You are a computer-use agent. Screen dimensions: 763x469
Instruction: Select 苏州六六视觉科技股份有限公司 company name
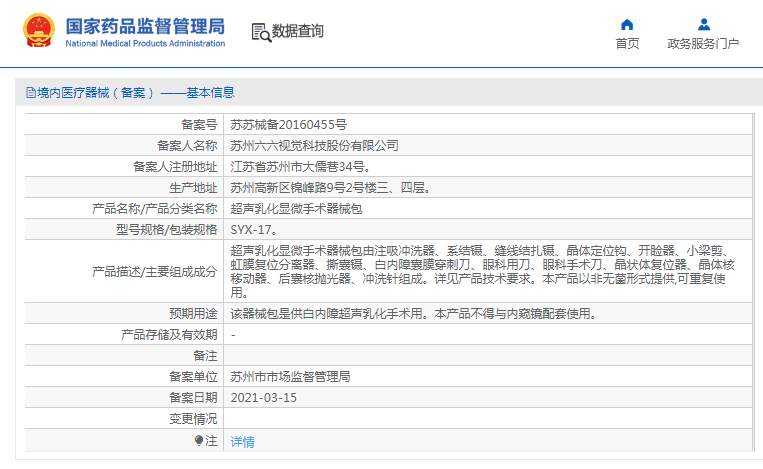pyautogui.click(x=314, y=145)
